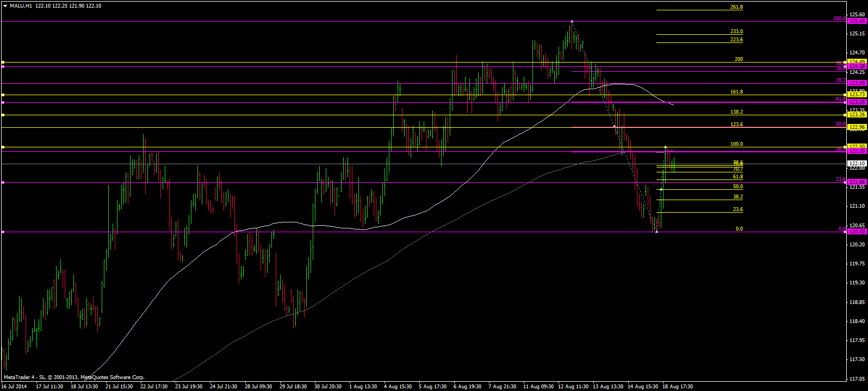Click the yellow price tag 123.73
Screen dimensions: 868x391
pos(857,95)
